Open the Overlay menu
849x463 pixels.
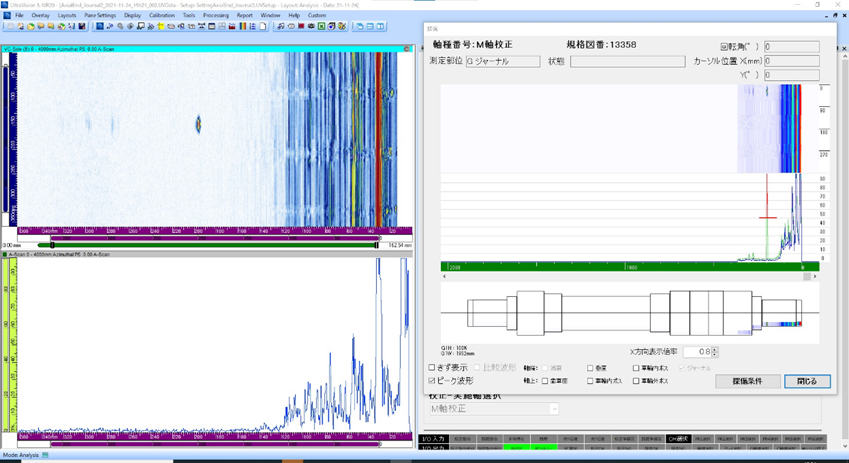pyautogui.click(x=40, y=15)
